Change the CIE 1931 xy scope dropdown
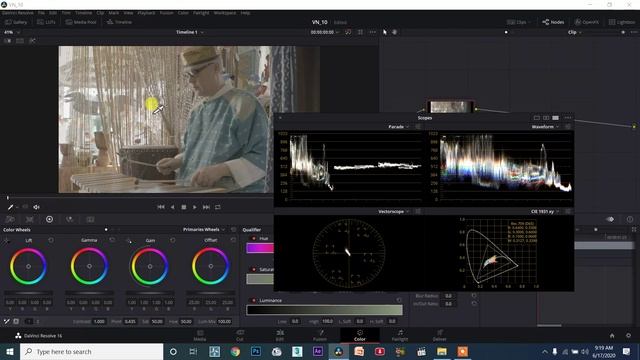Viewport: 640px width, 360px height. pos(545,211)
